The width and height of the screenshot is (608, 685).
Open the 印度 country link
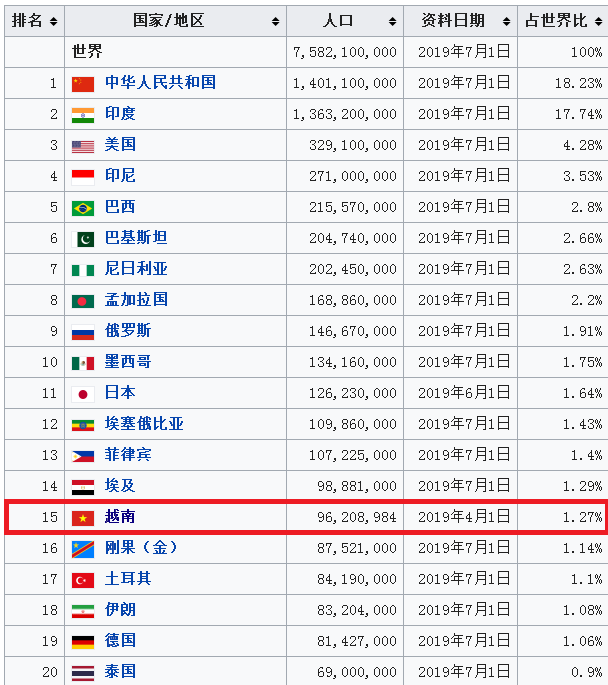point(120,113)
